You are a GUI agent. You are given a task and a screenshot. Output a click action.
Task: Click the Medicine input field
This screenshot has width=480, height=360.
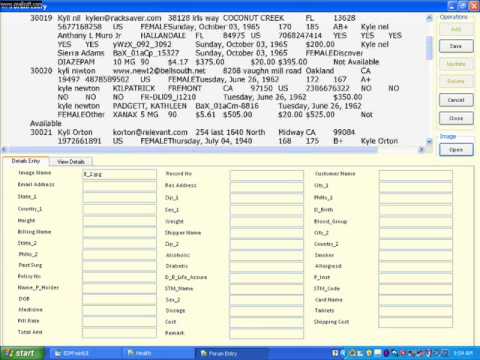[x=119, y=310]
